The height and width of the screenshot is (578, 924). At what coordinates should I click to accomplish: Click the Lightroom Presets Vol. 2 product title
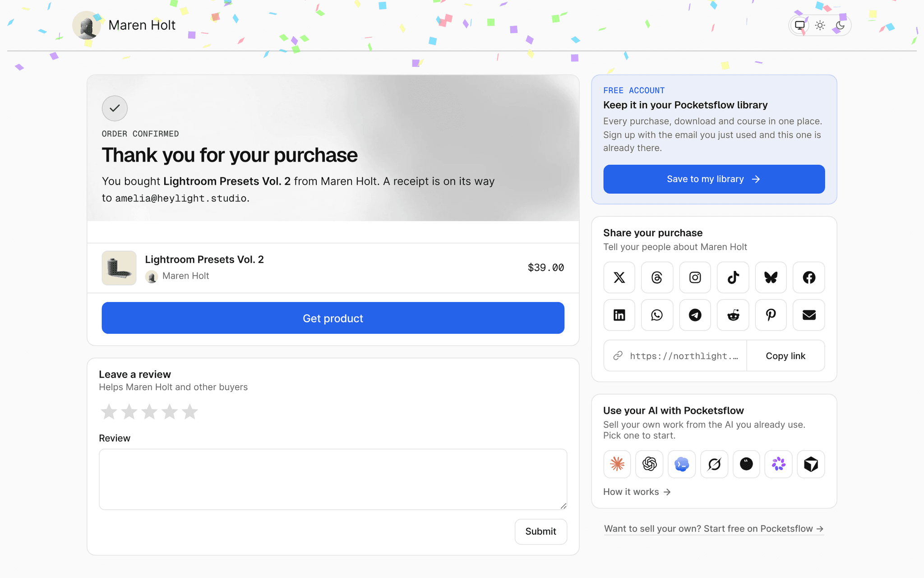pos(204,259)
